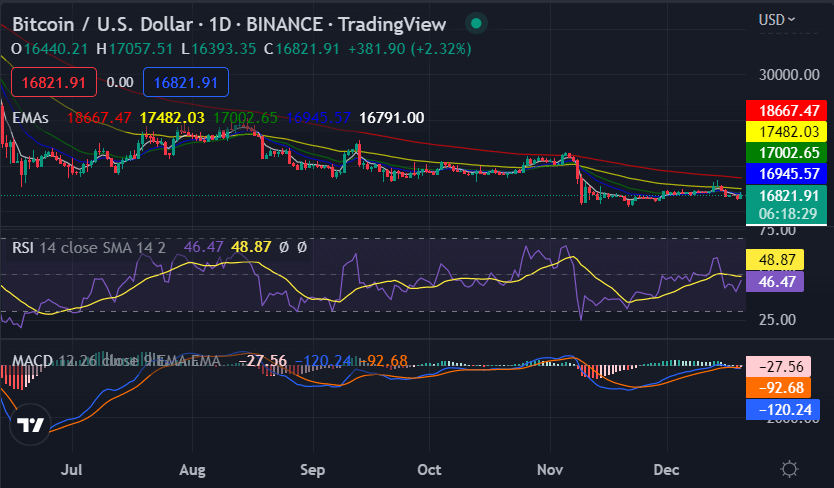Click the high price H17057.51 value

click(135, 49)
